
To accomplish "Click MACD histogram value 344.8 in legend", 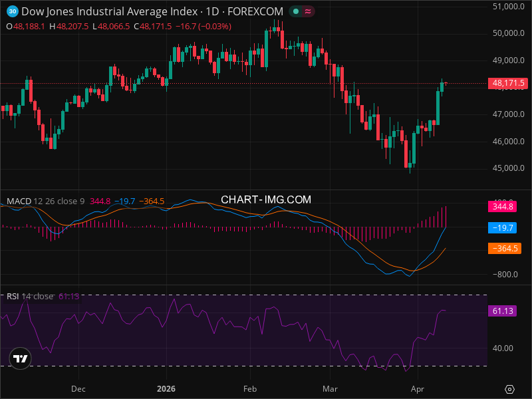I will [x=100, y=201].
